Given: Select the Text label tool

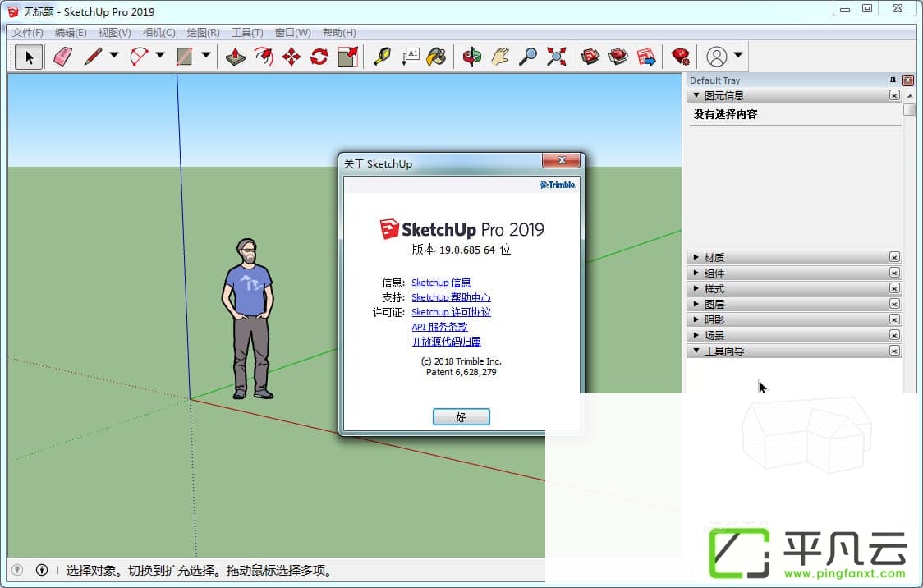Looking at the screenshot, I should [x=411, y=57].
